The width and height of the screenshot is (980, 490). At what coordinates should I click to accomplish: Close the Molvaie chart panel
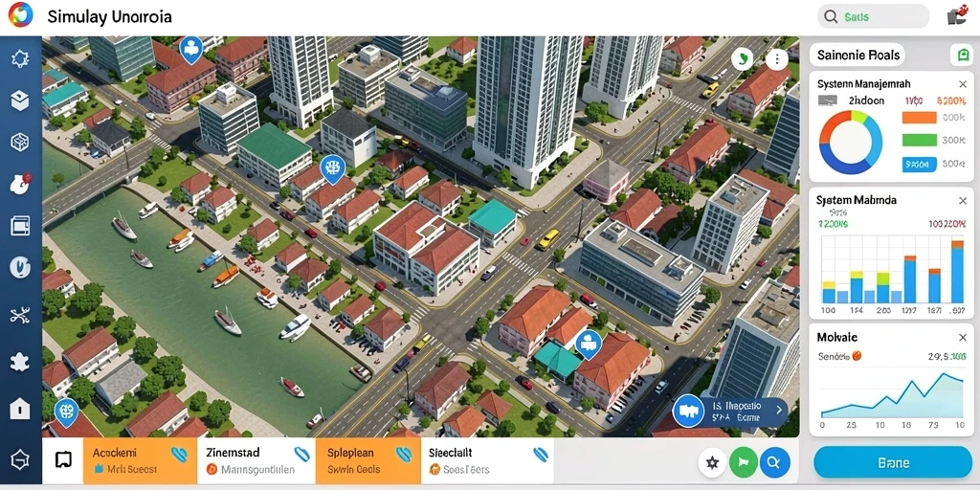(x=963, y=338)
